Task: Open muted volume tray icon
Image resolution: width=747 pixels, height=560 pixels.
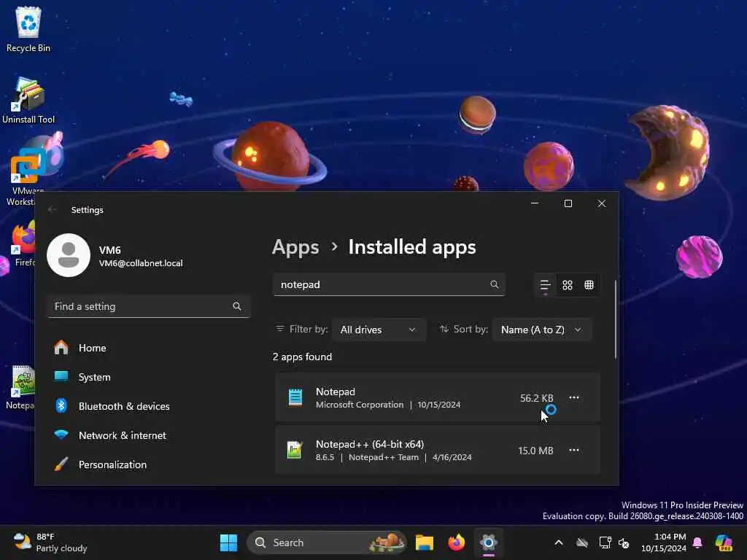Action: [x=624, y=542]
